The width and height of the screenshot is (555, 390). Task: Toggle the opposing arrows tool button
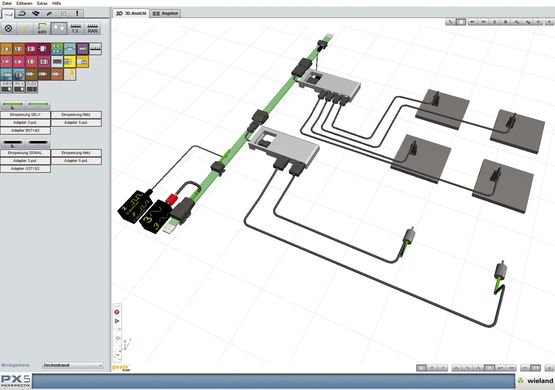click(59, 28)
